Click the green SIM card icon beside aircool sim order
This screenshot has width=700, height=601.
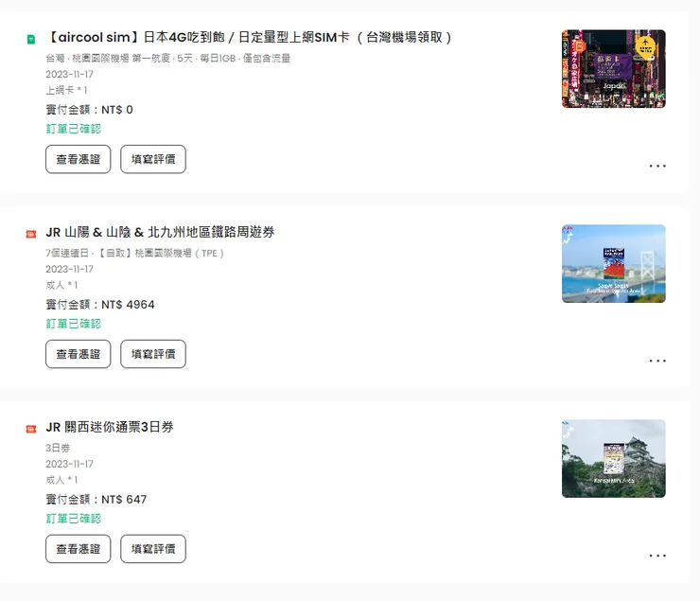[x=31, y=40]
